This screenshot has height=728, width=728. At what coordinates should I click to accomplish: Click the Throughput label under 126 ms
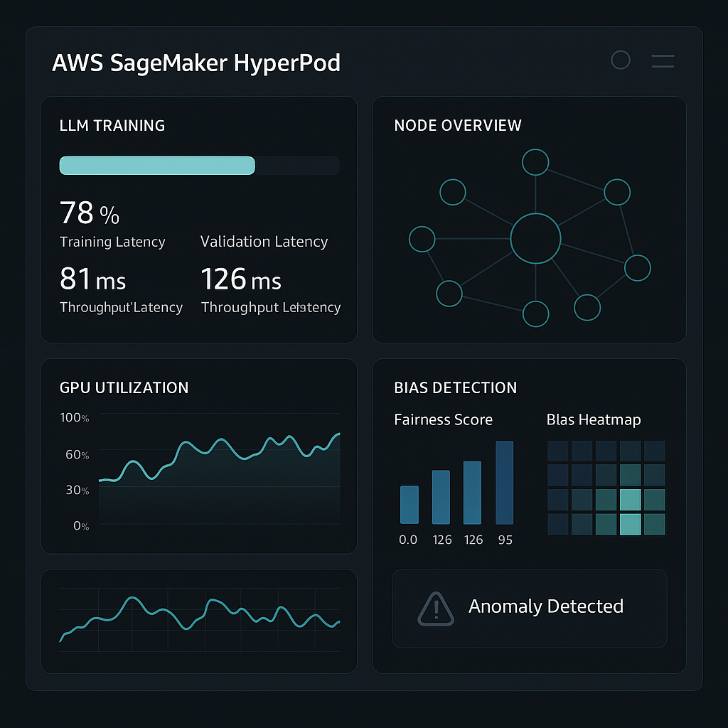point(271,307)
